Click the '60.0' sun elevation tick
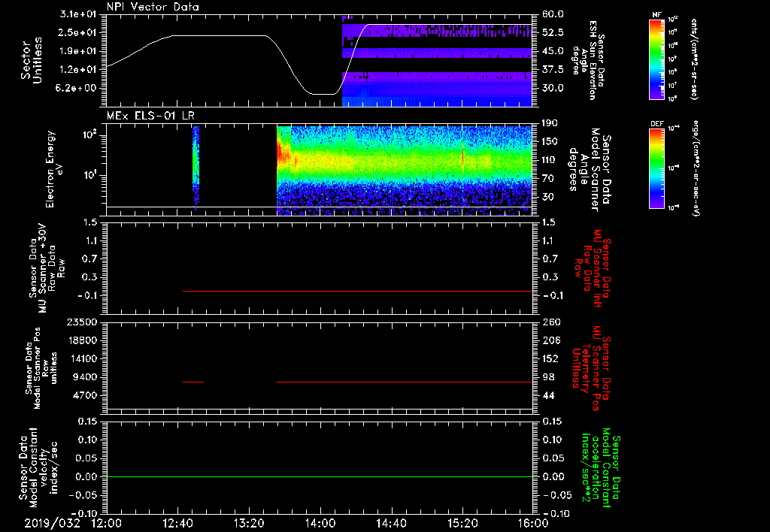 click(553, 14)
